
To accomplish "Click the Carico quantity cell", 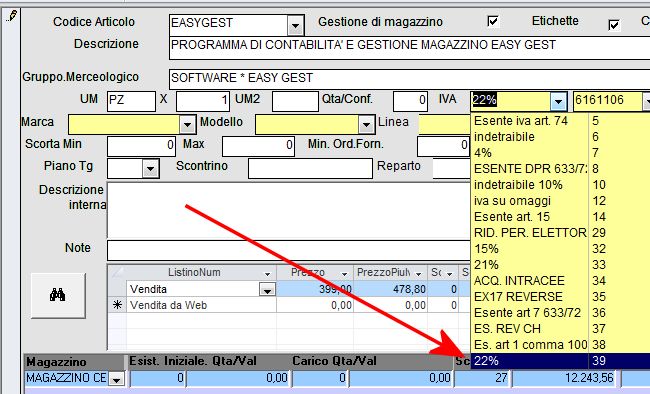I will (x=320, y=378).
